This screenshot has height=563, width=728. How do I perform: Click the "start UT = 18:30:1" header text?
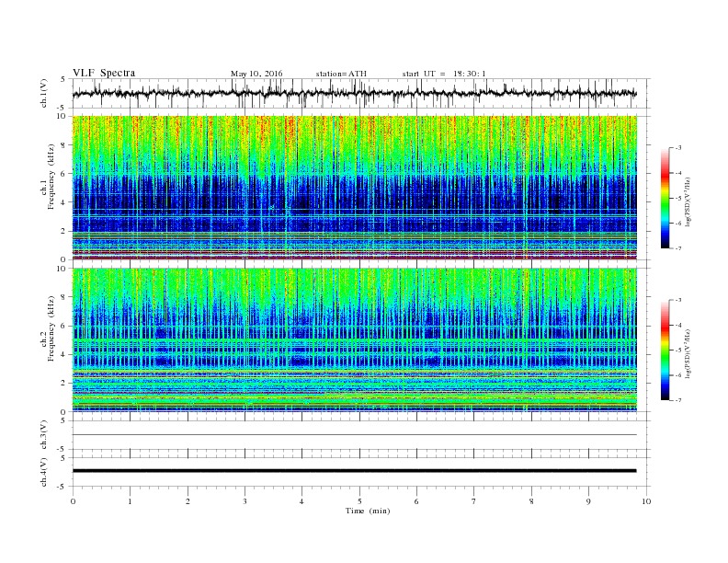point(444,74)
